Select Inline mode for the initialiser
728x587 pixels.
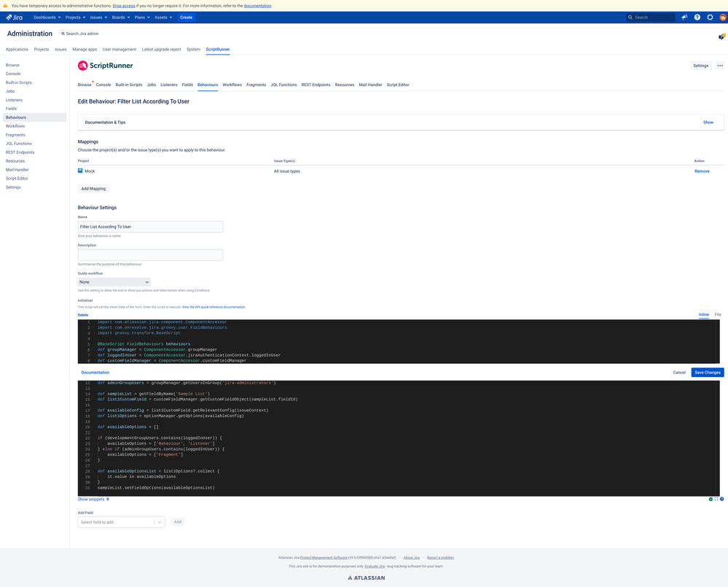pos(703,314)
